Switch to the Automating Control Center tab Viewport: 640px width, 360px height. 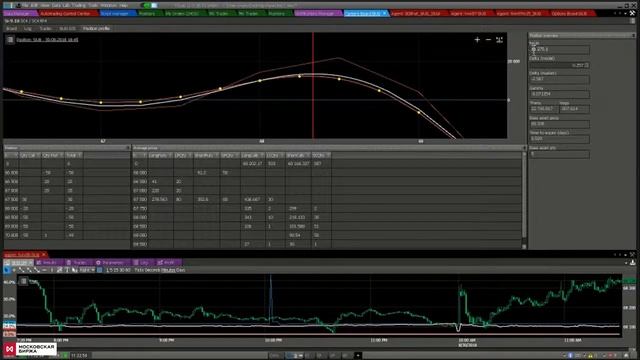click(x=65, y=13)
